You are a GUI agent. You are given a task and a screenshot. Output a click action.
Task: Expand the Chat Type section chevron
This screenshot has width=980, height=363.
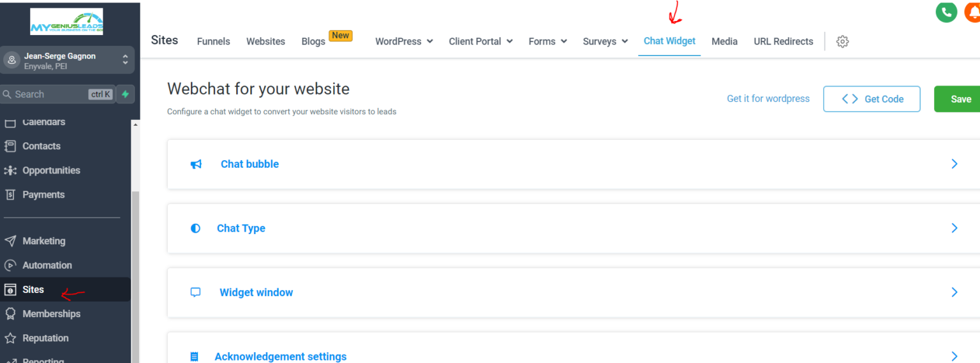pos(954,228)
